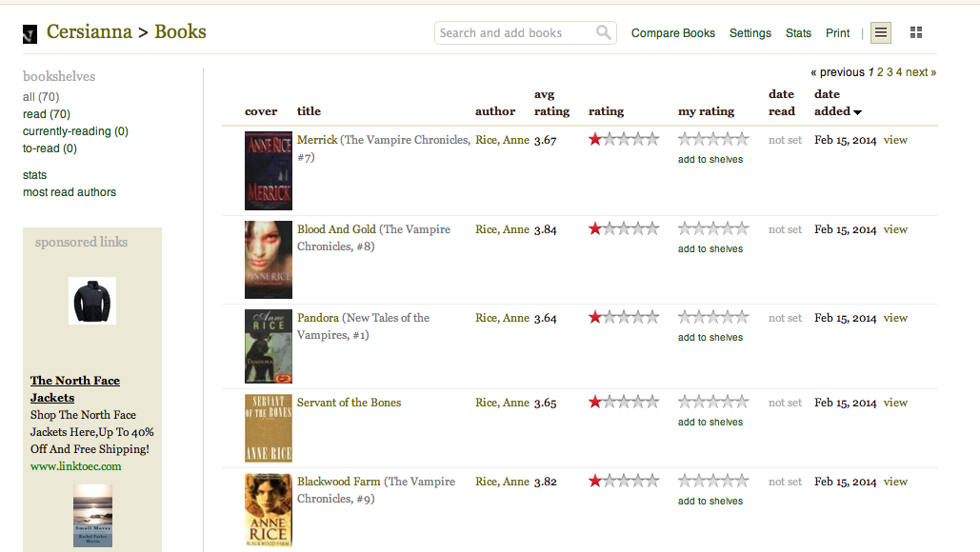The image size is (980, 552).
Task: Add Blood And Gold to shelves
Action: [x=710, y=248]
